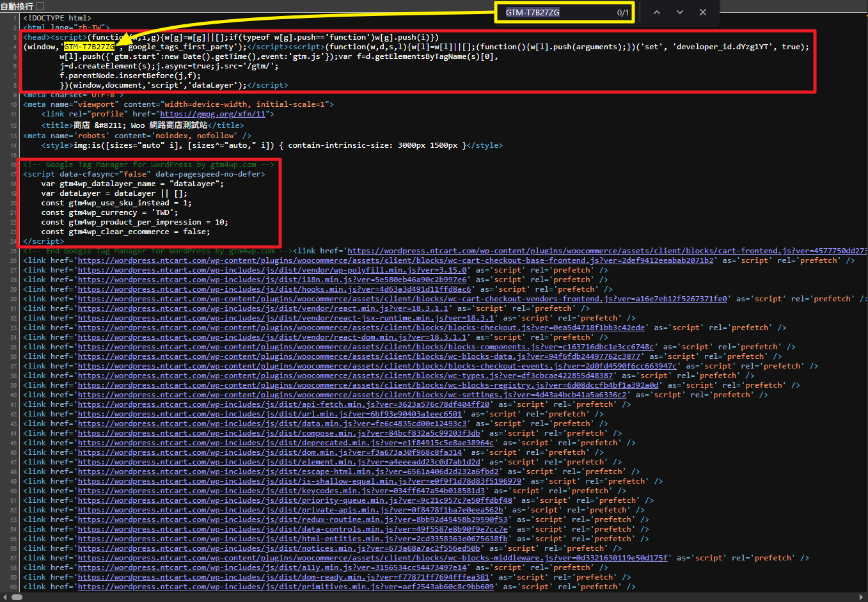868x602 pixels.
Task: Open the data-controls.min.js link
Action: pyautogui.click(x=293, y=529)
